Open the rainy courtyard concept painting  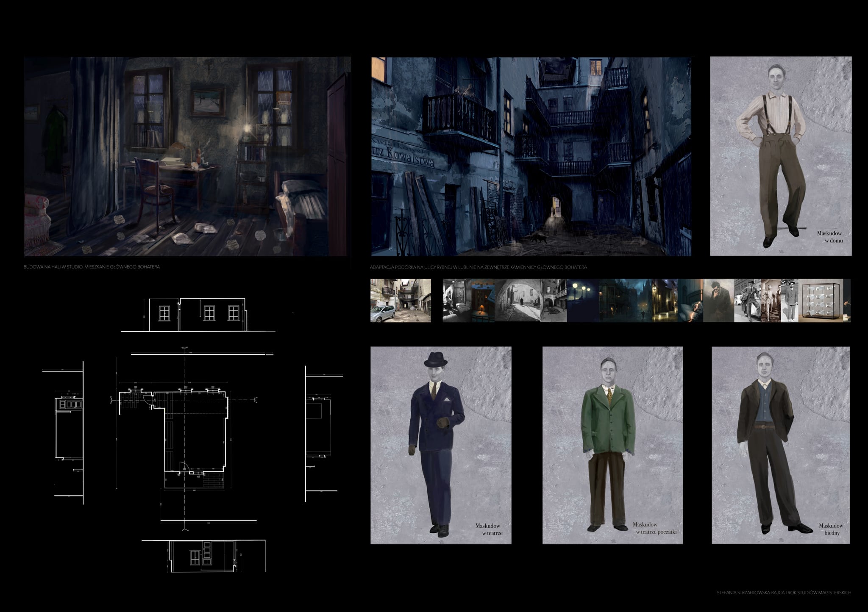click(531, 156)
